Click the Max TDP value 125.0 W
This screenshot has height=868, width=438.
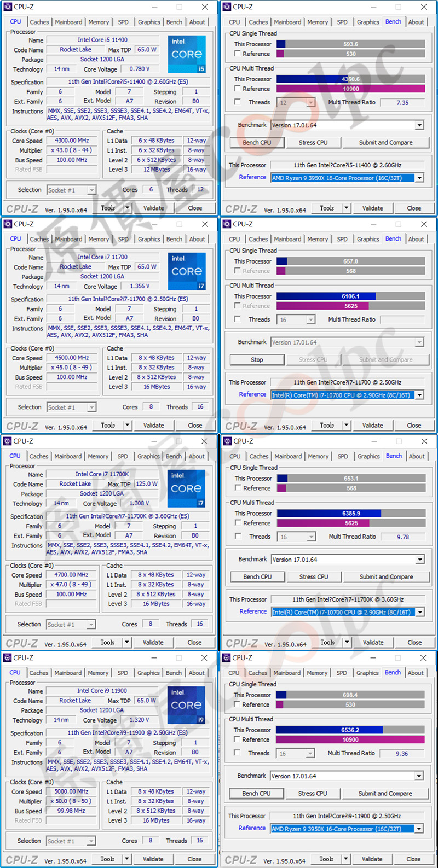coord(147,484)
